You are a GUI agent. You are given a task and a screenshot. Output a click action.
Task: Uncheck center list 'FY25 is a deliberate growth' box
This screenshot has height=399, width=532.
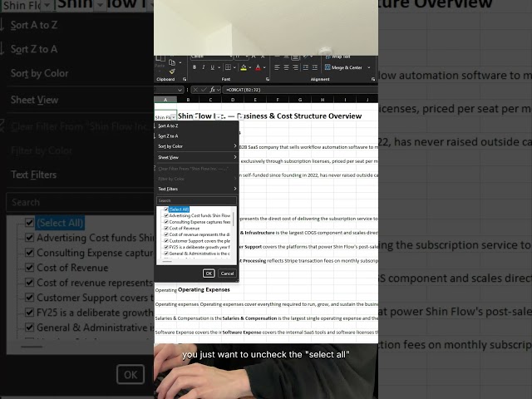(x=166, y=247)
